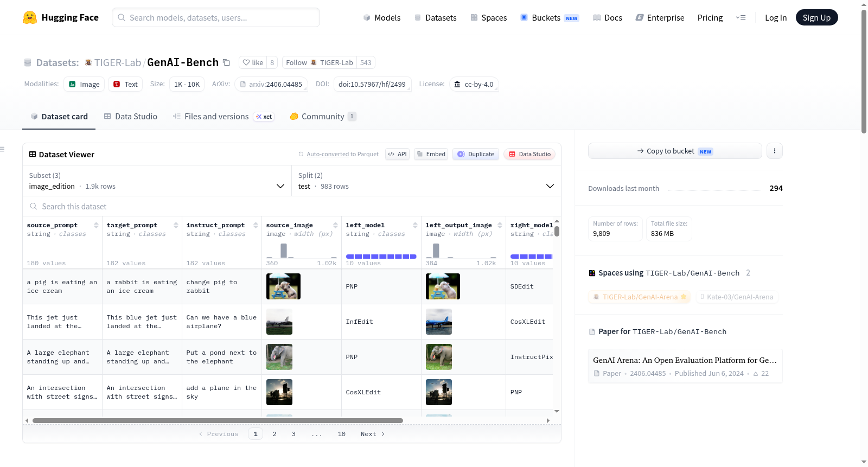
Task: Click the Sign Up button
Action: tap(816, 17)
